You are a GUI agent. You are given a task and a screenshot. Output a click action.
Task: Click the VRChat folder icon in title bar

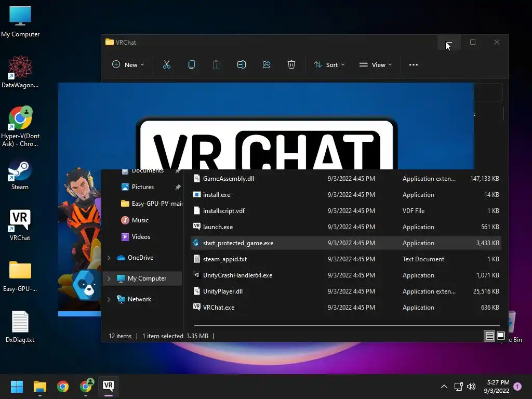pyautogui.click(x=109, y=42)
